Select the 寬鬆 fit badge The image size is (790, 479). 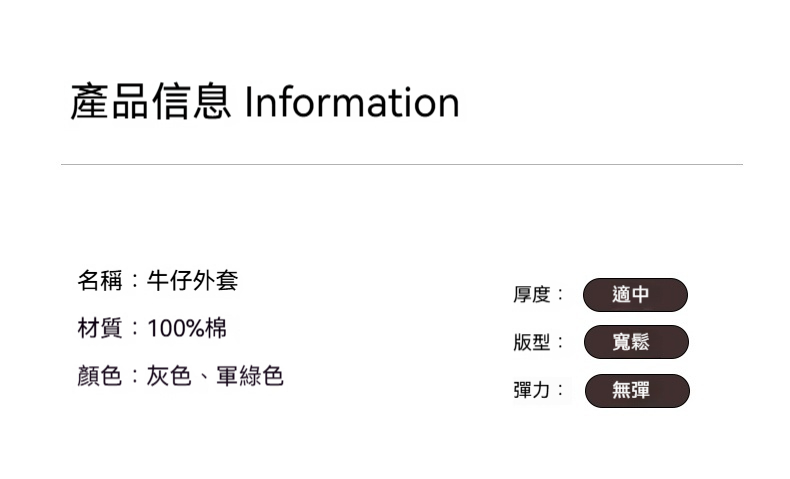635,342
